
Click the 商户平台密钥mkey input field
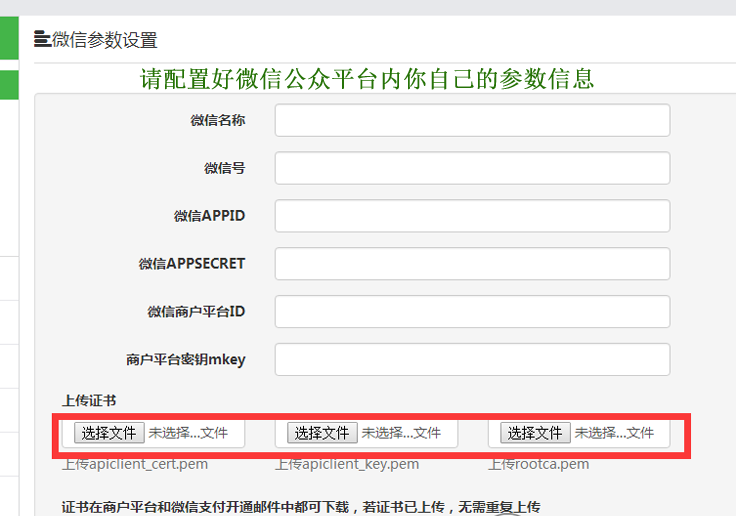tap(472, 360)
